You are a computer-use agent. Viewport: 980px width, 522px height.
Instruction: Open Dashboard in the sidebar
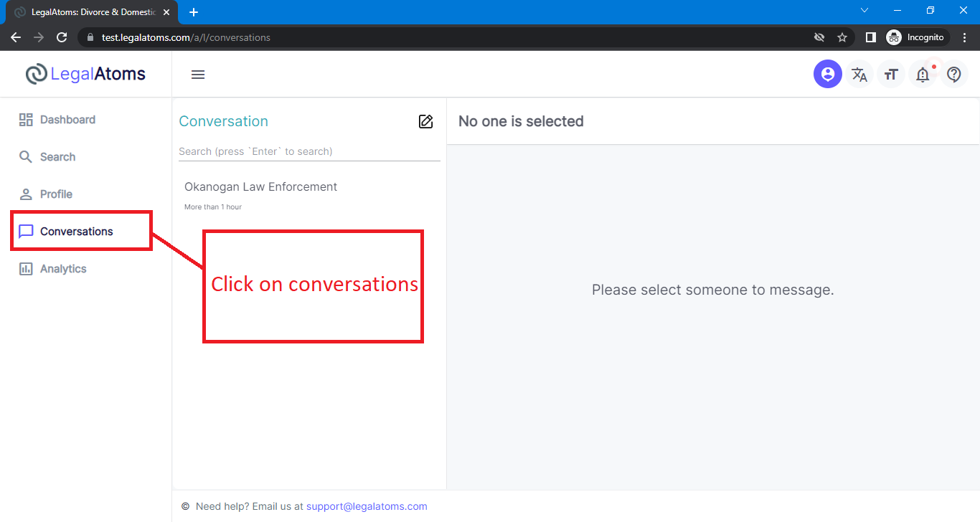(x=57, y=120)
